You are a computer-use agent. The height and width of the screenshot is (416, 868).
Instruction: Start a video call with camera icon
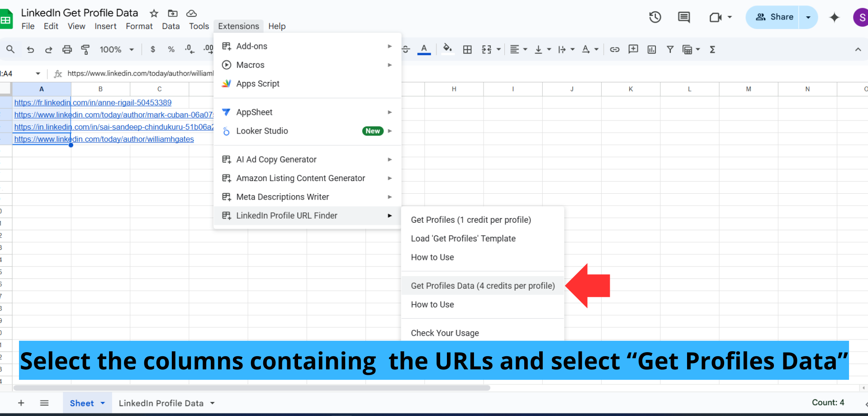pyautogui.click(x=715, y=17)
